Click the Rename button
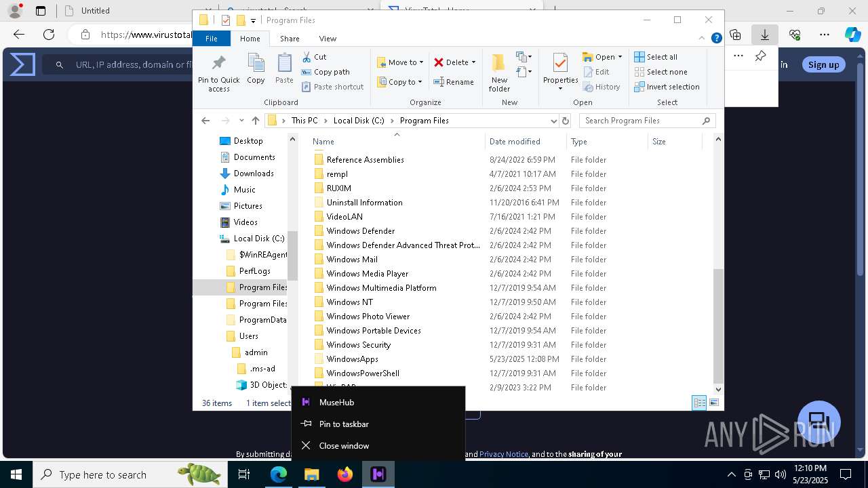Viewport: 868px width, 488px height. pyautogui.click(x=454, y=82)
